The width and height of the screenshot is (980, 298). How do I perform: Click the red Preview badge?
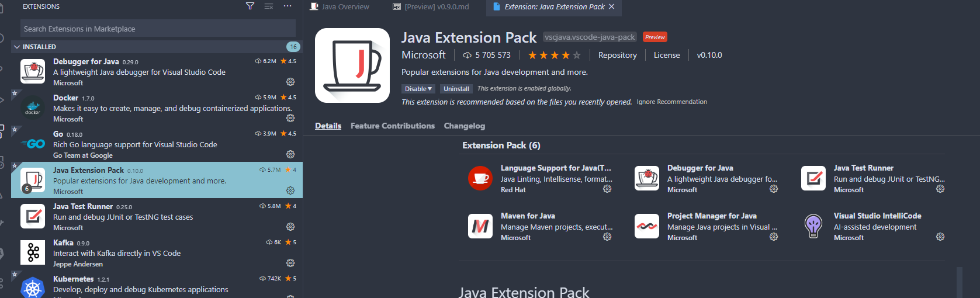point(655,37)
